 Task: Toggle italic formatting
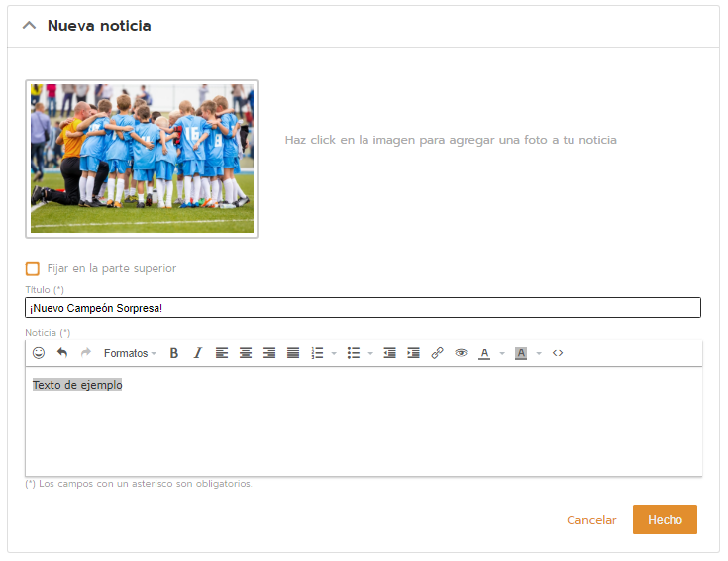click(x=198, y=353)
